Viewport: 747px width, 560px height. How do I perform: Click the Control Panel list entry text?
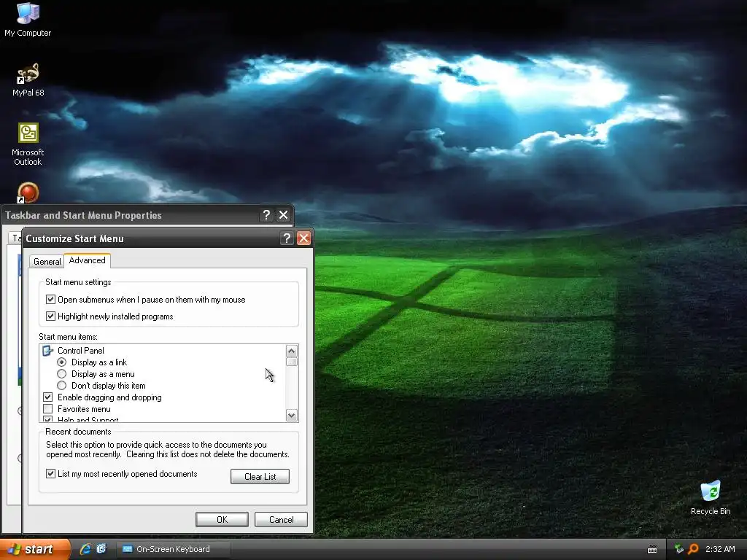pyautogui.click(x=80, y=351)
